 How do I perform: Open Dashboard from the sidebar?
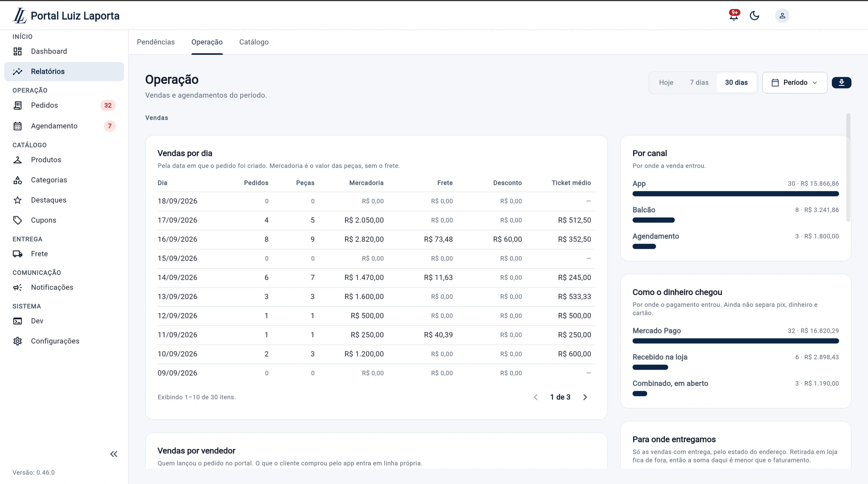pyautogui.click(x=64, y=51)
